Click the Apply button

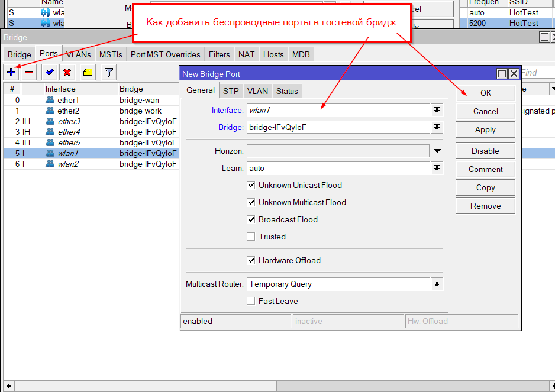[485, 129]
